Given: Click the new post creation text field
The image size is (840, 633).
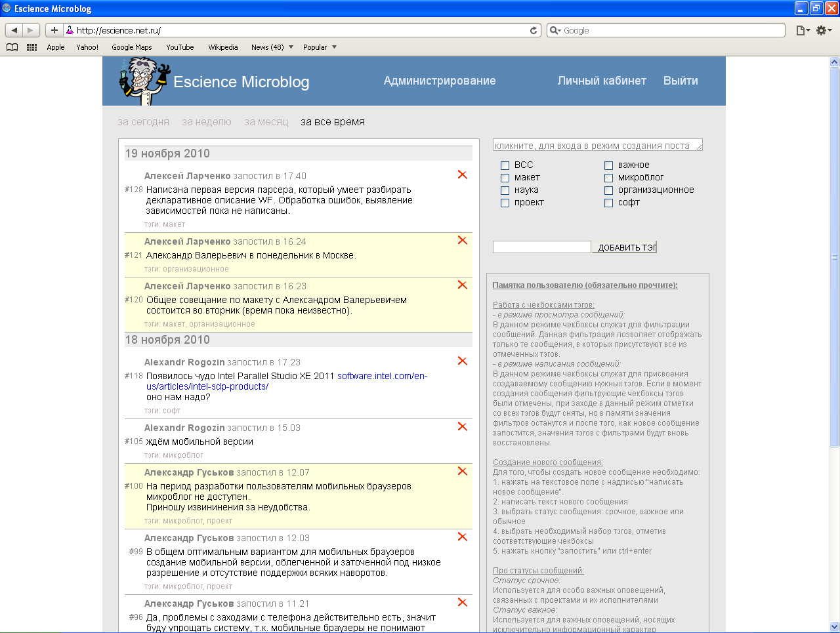Looking at the screenshot, I should (x=598, y=145).
